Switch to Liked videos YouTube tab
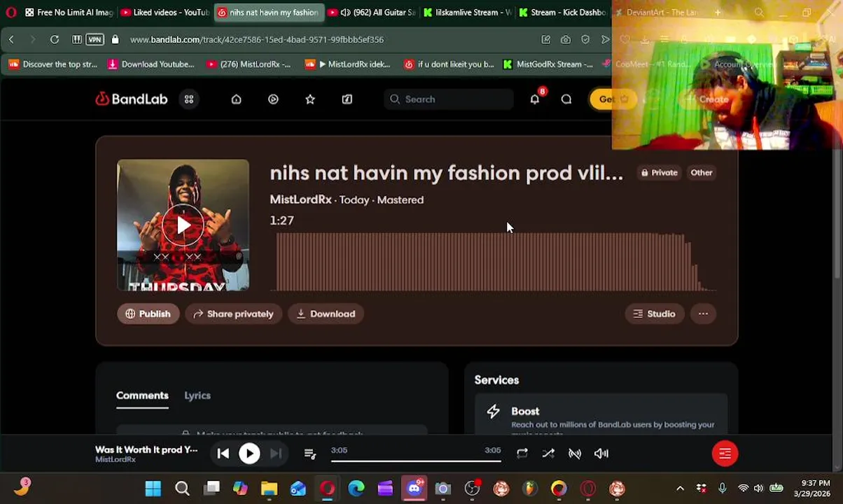This screenshot has height=504, width=843. click(x=165, y=13)
